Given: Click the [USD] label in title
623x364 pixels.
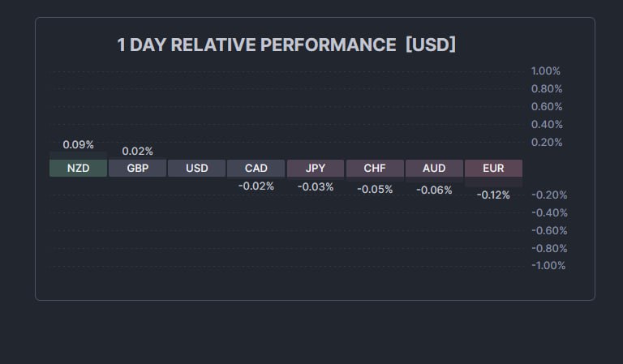Looking at the screenshot, I should 430,45.
